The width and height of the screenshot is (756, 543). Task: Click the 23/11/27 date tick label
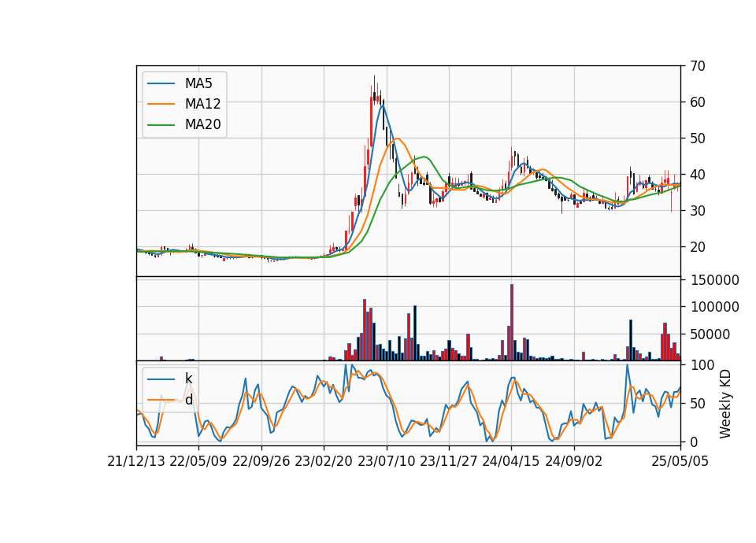(x=449, y=461)
